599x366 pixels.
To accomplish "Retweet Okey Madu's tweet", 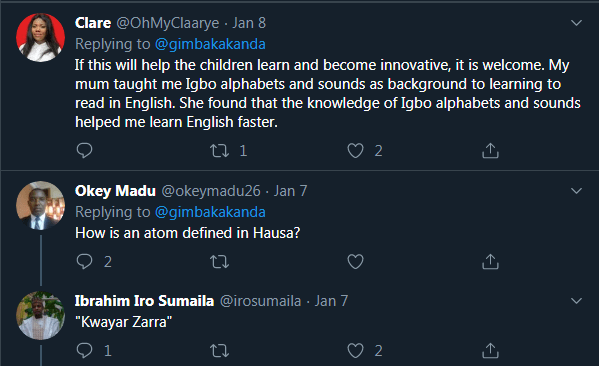I will click(x=220, y=262).
